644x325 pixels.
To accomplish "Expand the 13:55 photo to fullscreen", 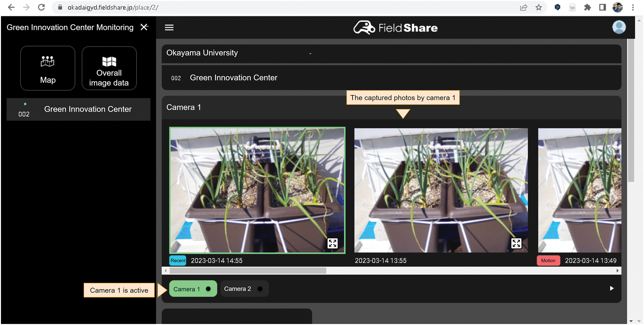I will click(x=516, y=243).
